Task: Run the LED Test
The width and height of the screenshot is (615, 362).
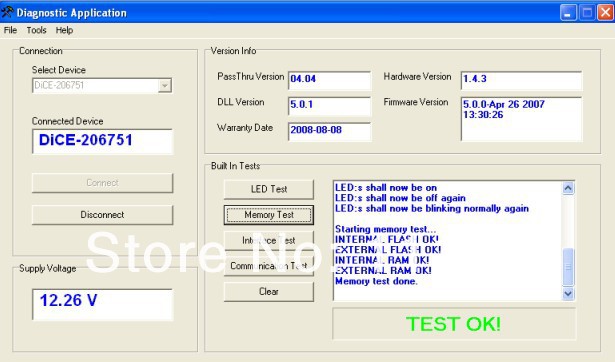Action: pyautogui.click(x=269, y=189)
